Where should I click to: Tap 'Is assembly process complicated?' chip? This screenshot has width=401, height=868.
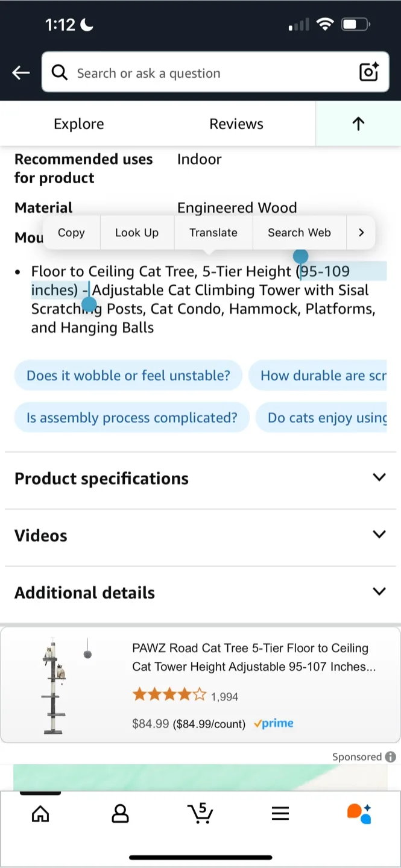pyautogui.click(x=131, y=417)
